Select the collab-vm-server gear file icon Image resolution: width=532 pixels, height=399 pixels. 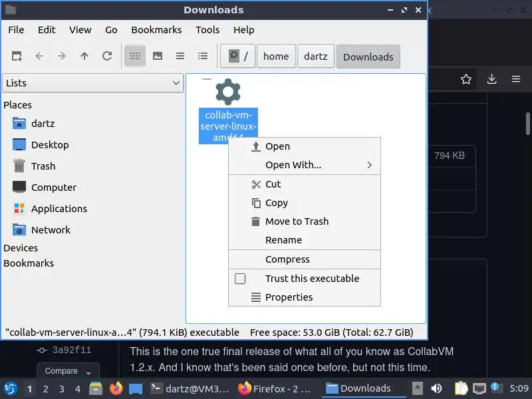tap(228, 92)
